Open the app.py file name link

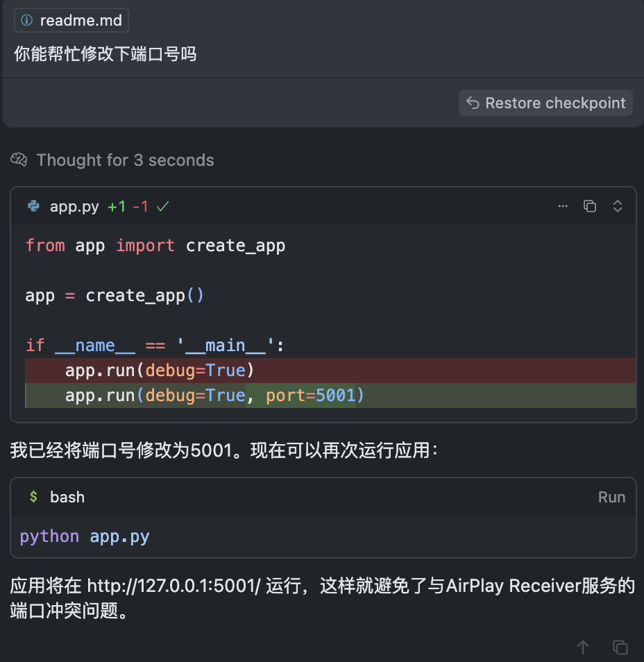(74, 207)
